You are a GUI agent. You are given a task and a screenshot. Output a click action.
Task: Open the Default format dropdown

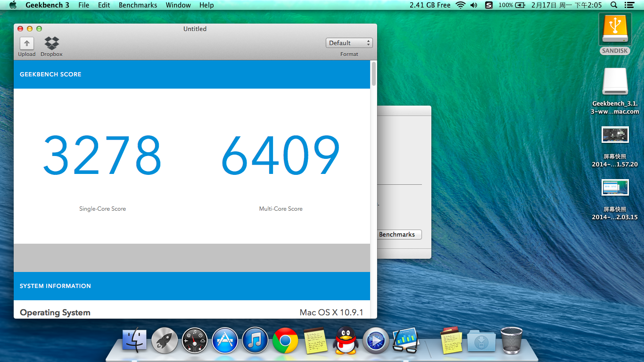coord(349,43)
